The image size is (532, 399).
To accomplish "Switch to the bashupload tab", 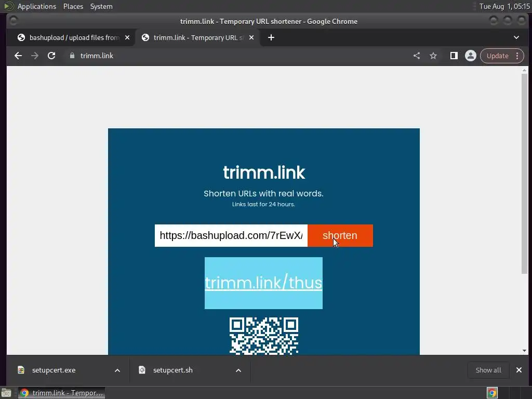I will 74,37.
